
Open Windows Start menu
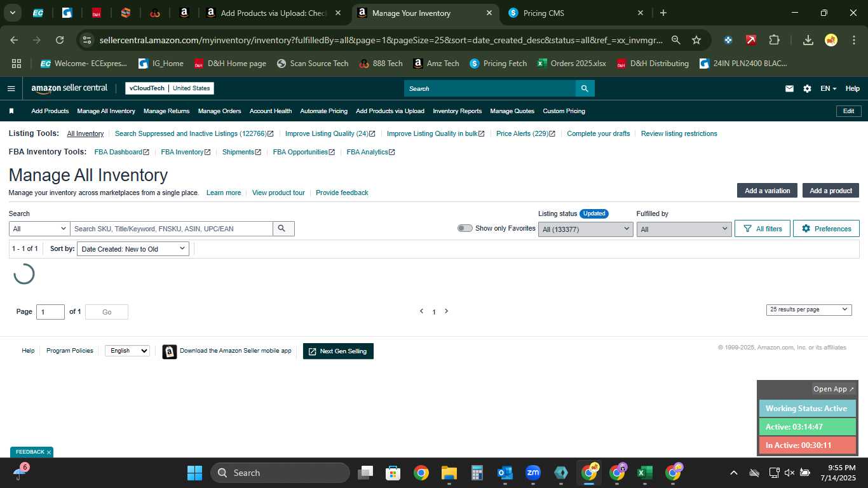pos(194,473)
